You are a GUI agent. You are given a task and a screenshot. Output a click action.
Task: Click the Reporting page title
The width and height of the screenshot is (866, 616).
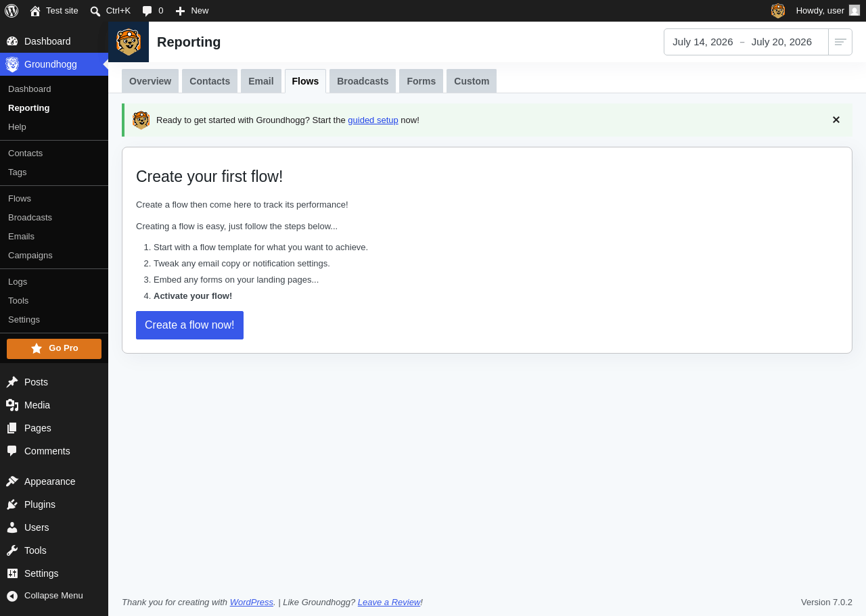pyautogui.click(x=189, y=42)
